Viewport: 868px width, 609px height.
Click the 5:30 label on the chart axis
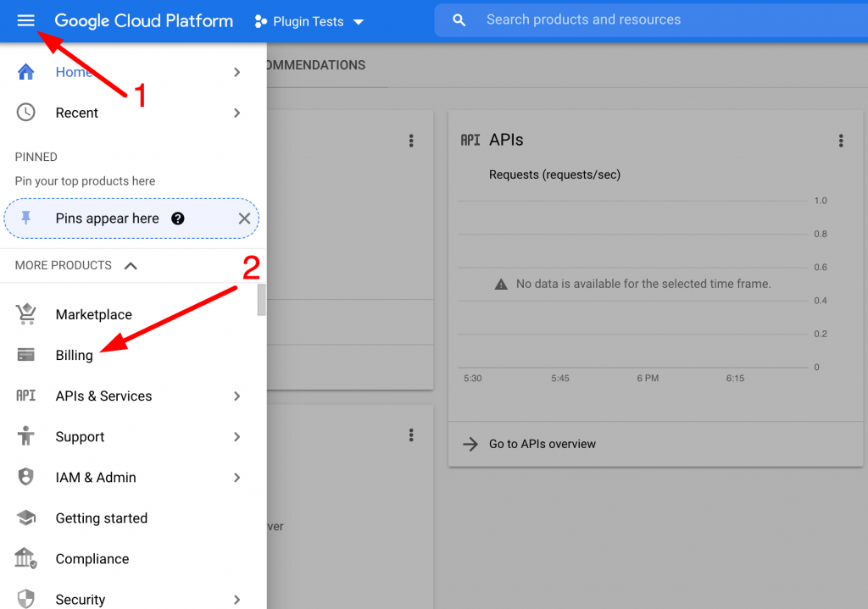pos(473,379)
